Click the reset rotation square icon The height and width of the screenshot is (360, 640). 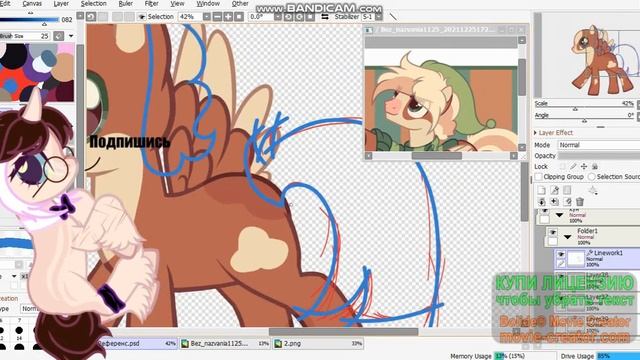310,17
